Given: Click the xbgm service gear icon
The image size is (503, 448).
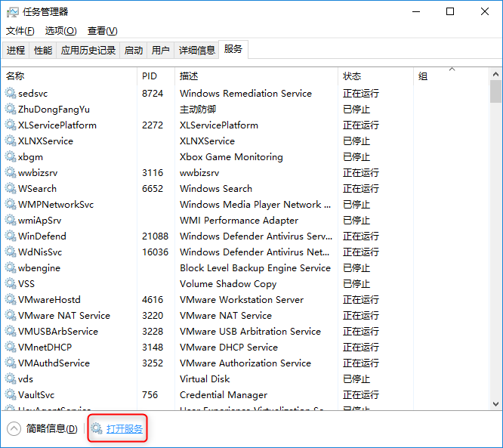Looking at the screenshot, I should point(11,157).
